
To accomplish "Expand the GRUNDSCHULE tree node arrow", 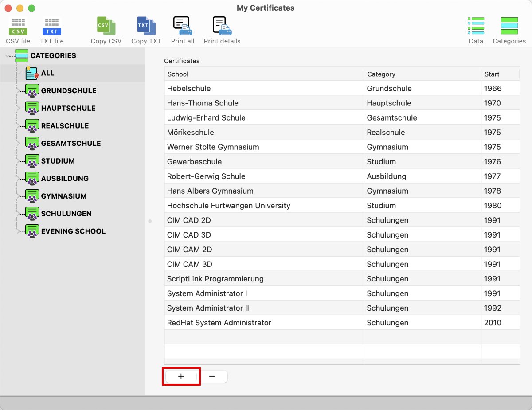I will 18,91.
